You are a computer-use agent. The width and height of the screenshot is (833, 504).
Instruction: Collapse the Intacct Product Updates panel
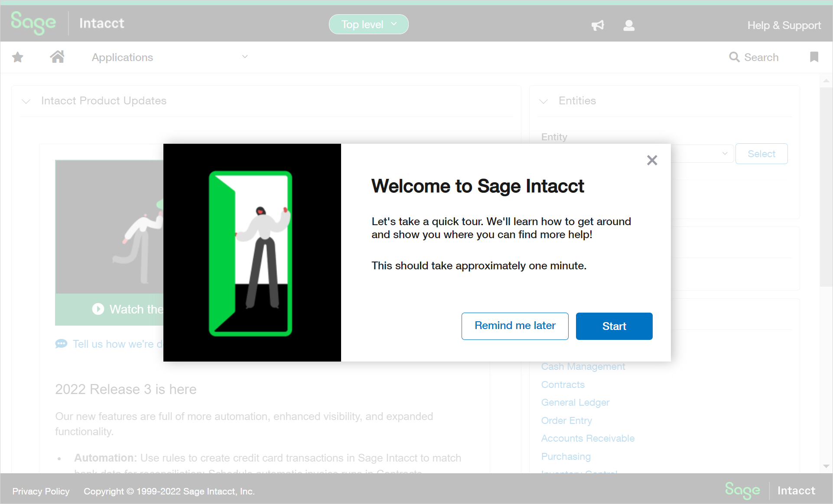(x=26, y=101)
